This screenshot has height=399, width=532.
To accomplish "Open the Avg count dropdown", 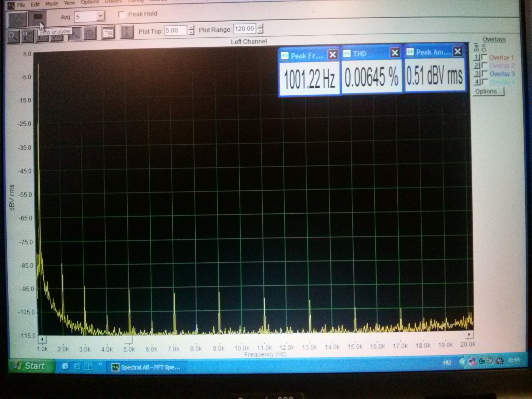I will coord(100,16).
